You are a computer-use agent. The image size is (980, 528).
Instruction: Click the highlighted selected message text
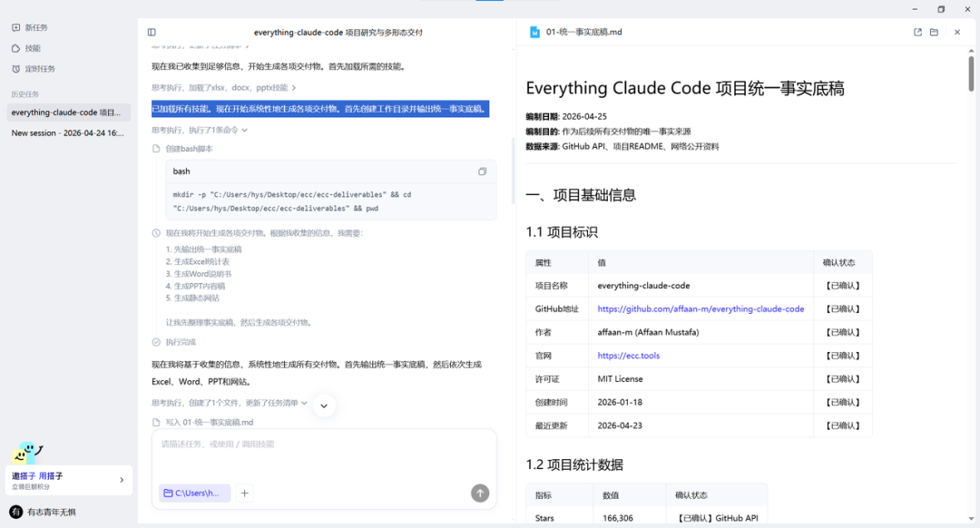click(x=320, y=109)
